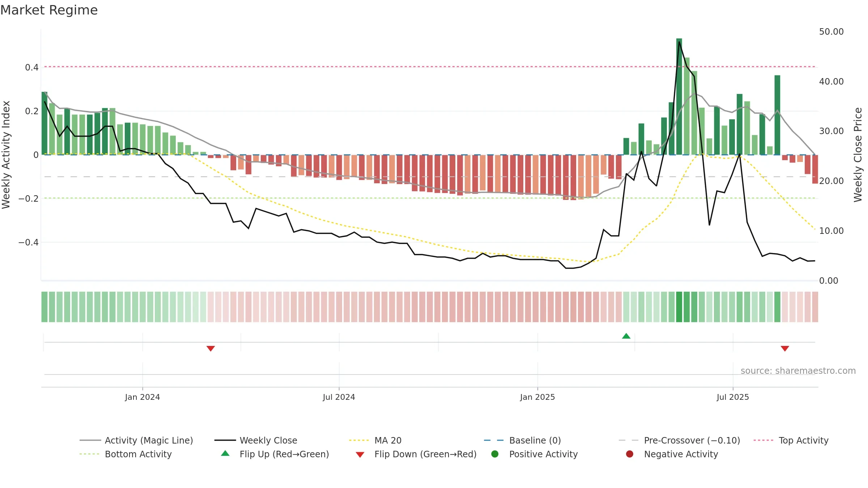Click the Jan 2025 axis label
The image size is (868, 488).
(x=537, y=397)
